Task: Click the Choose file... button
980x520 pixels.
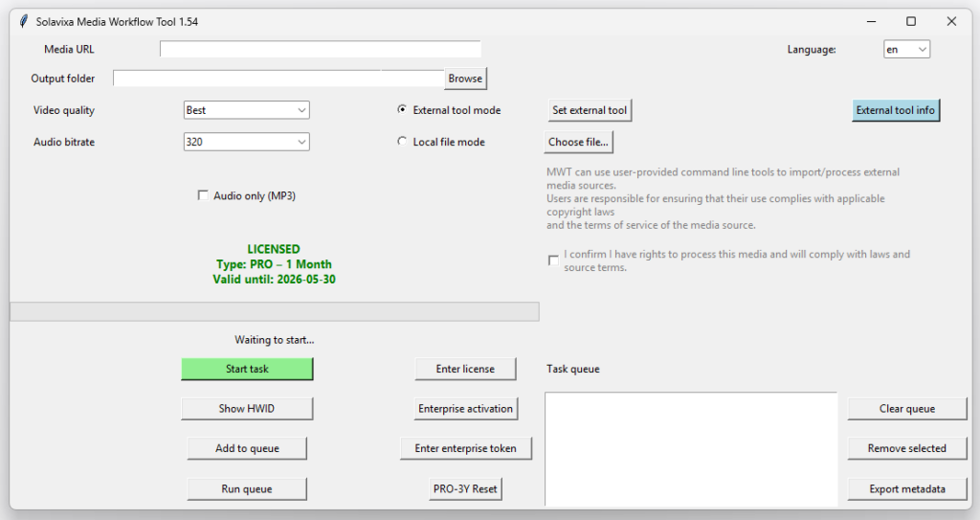Action: 578,142
